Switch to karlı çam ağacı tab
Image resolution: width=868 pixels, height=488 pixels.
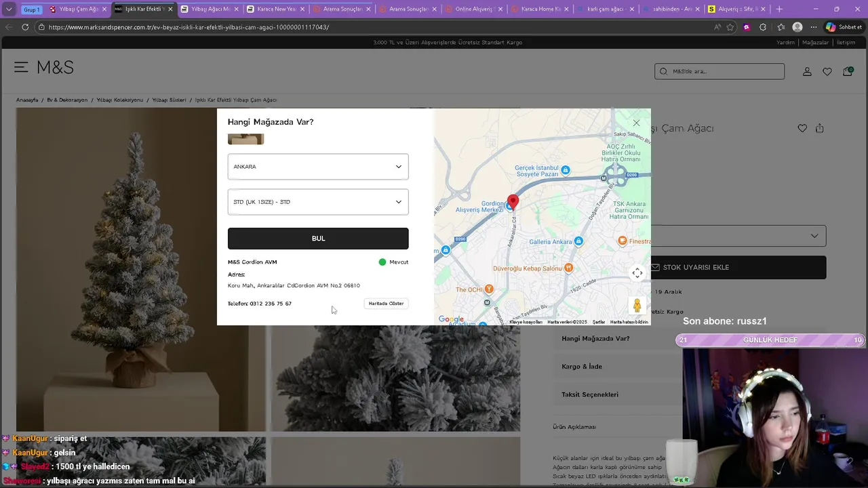pos(605,9)
